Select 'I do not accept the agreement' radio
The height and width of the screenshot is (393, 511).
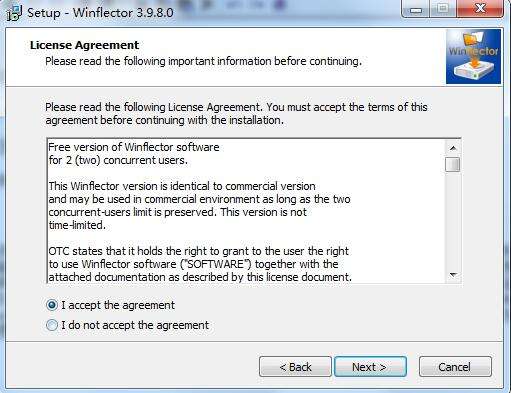coord(52,325)
